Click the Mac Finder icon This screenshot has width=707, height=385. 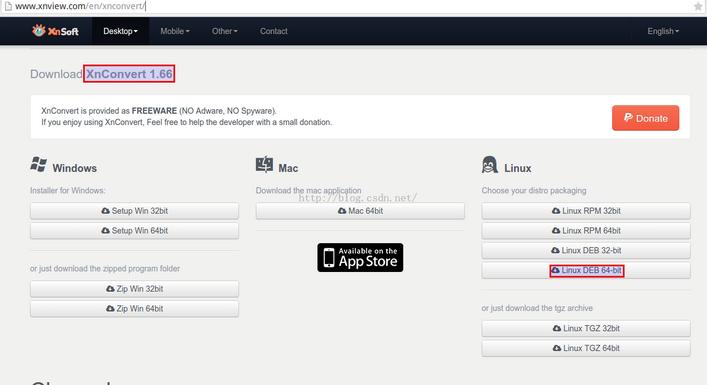[x=264, y=165]
